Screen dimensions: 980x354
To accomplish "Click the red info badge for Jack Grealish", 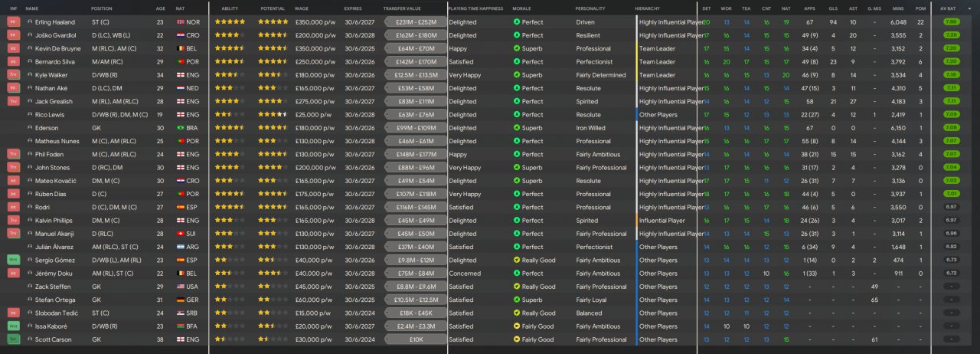I will tap(13, 101).
